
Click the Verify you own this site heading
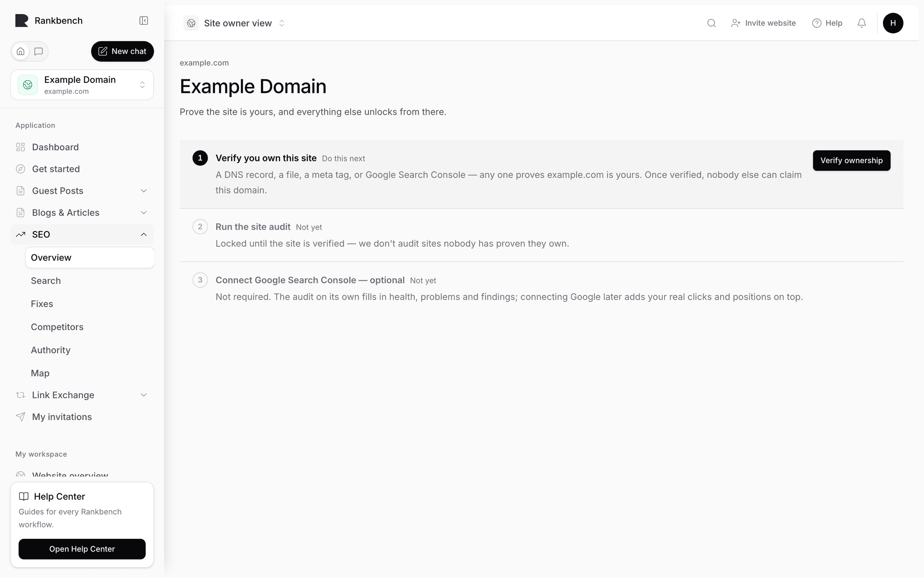pyautogui.click(x=266, y=158)
